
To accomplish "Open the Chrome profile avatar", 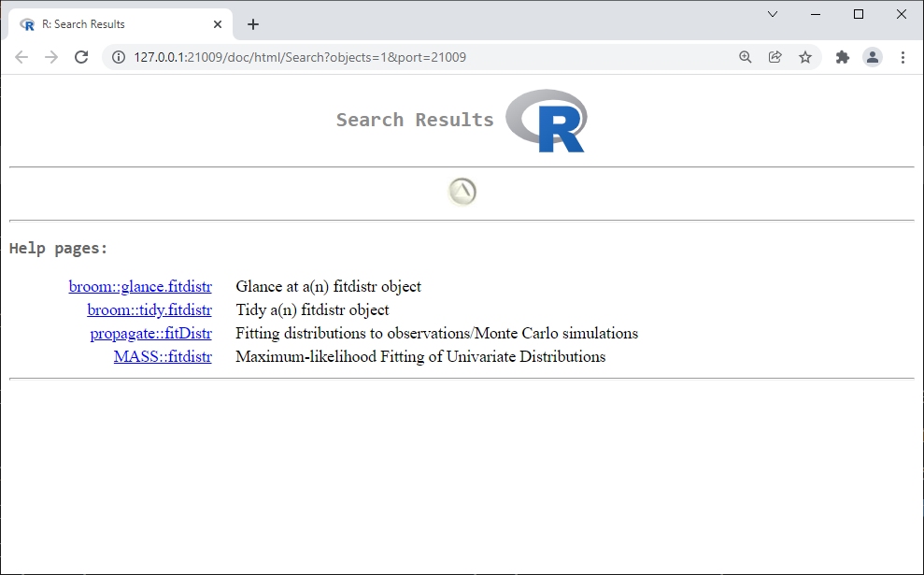I will [873, 57].
